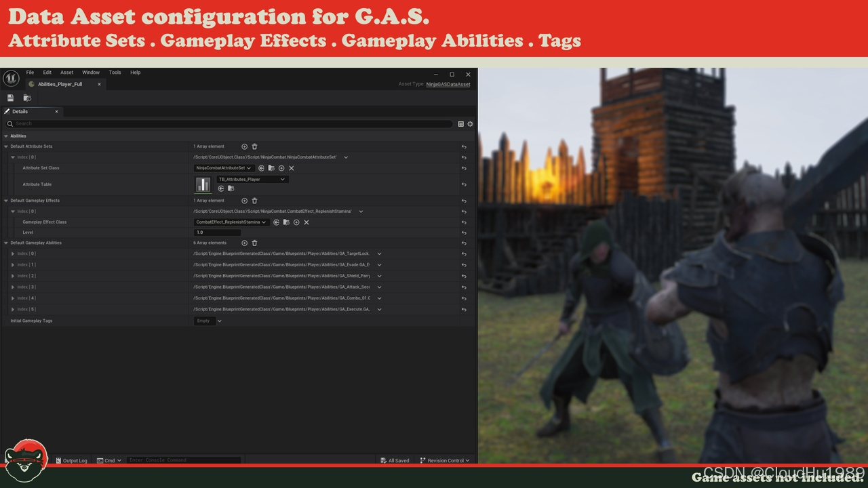
Task: Open the Tools menu
Action: click(115, 73)
